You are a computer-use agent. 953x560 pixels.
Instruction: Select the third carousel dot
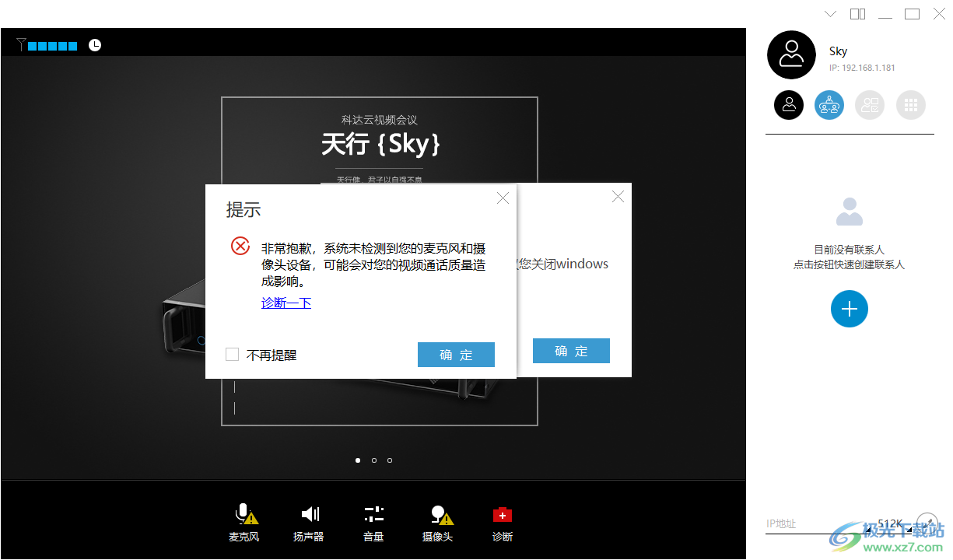click(390, 460)
